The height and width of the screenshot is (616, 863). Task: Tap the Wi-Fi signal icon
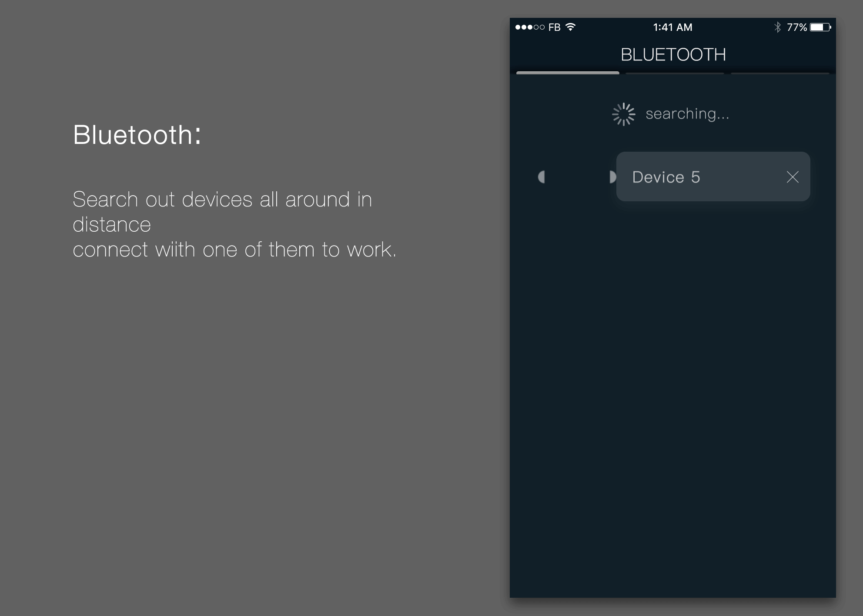[570, 27]
